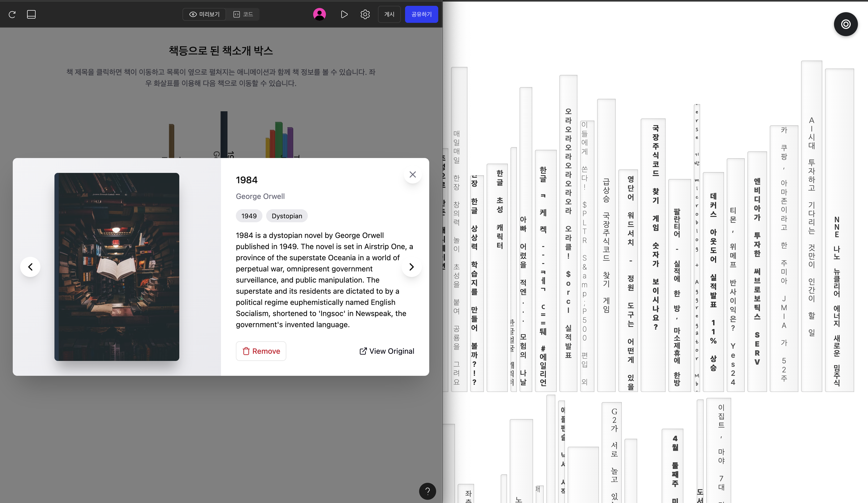Image resolution: width=868 pixels, height=503 pixels.
Task: Open the pink user profile avatar
Action: (319, 14)
